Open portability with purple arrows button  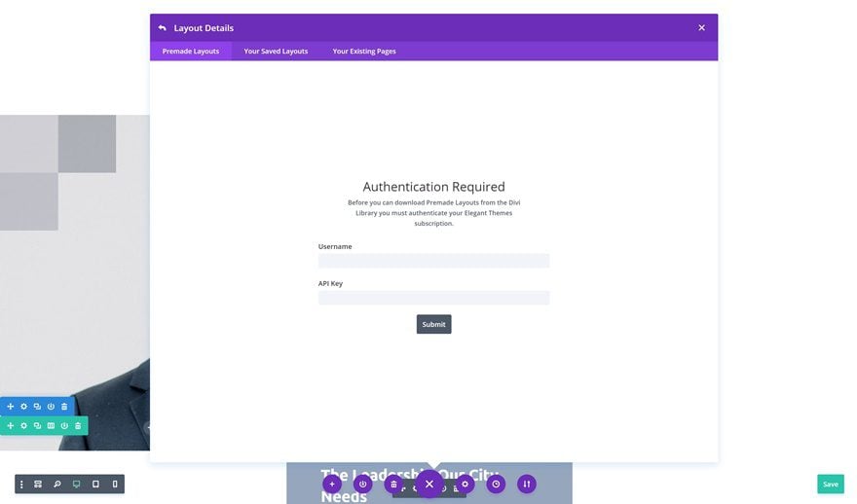pos(527,485)
